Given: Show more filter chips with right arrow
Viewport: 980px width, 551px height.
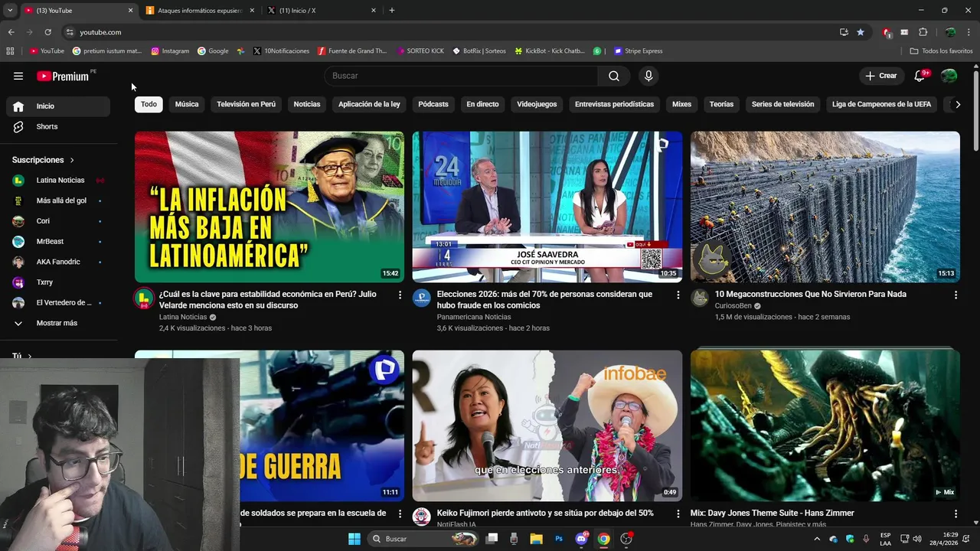Looking at the screenshot, I should [957, 104].
